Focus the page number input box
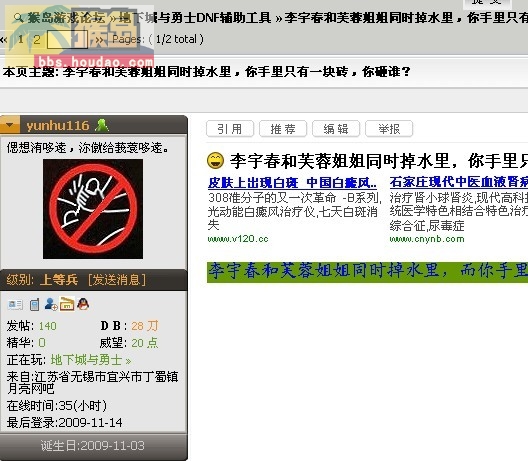528x461 pixels. coord(67,39)
